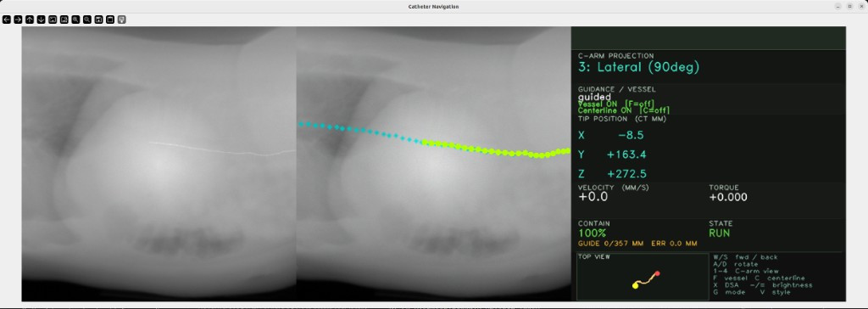Click the STATE RUN indicator
Screen dimensions: 868x309
(719, 233)
